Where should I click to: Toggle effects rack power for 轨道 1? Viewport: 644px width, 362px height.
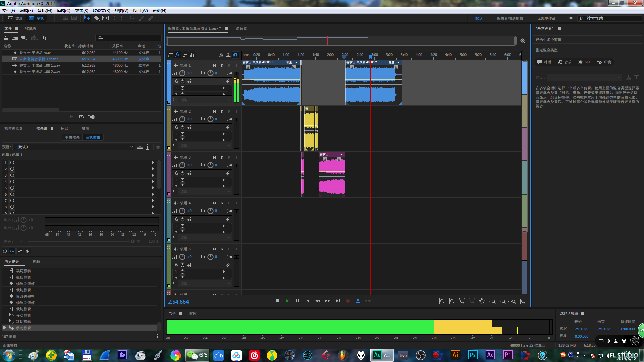click(x=182, y=81)
